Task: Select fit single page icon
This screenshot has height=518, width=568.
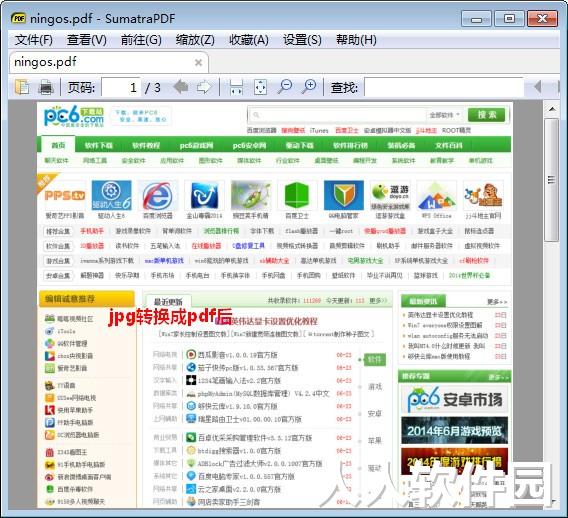Action: pyautogui.click(x=260, y=87)
